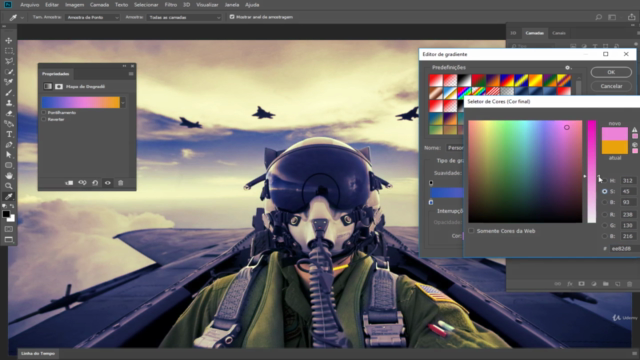Select the Pen tool
This screenshot has height=360, width=640.
tap(9, 144)
